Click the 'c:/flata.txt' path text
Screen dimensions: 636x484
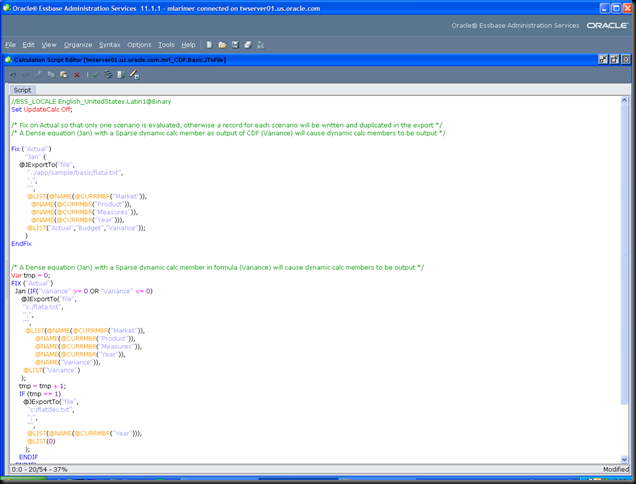(43, 307)
